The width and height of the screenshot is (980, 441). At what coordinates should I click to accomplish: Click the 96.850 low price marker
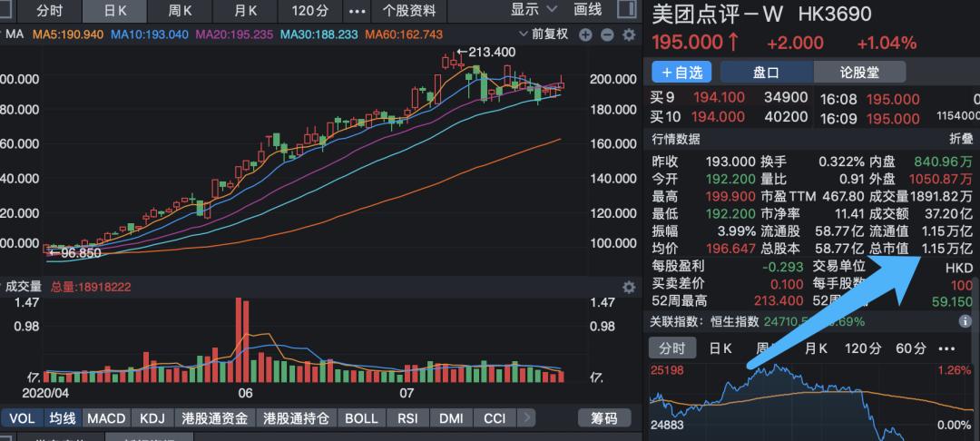tap(74, 253)
